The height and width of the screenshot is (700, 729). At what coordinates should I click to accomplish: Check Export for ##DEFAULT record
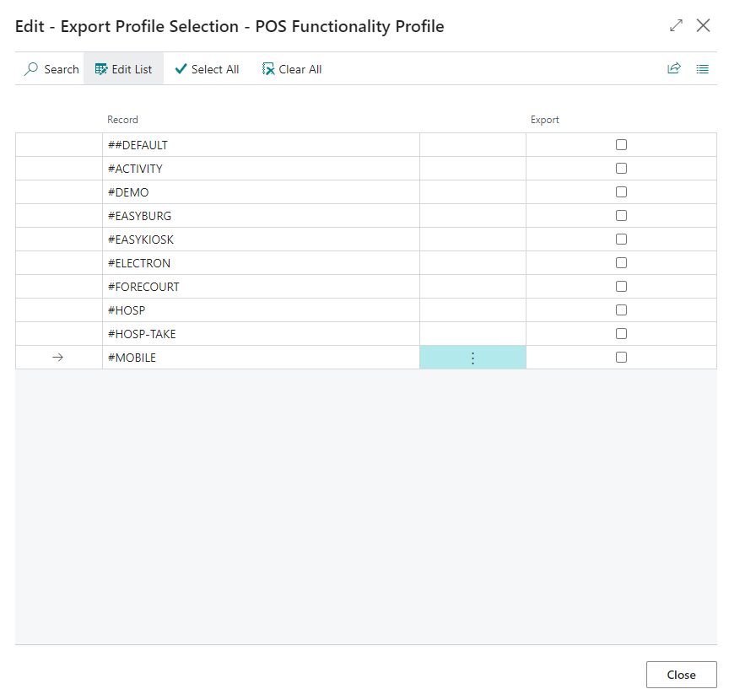pos(622,145)
